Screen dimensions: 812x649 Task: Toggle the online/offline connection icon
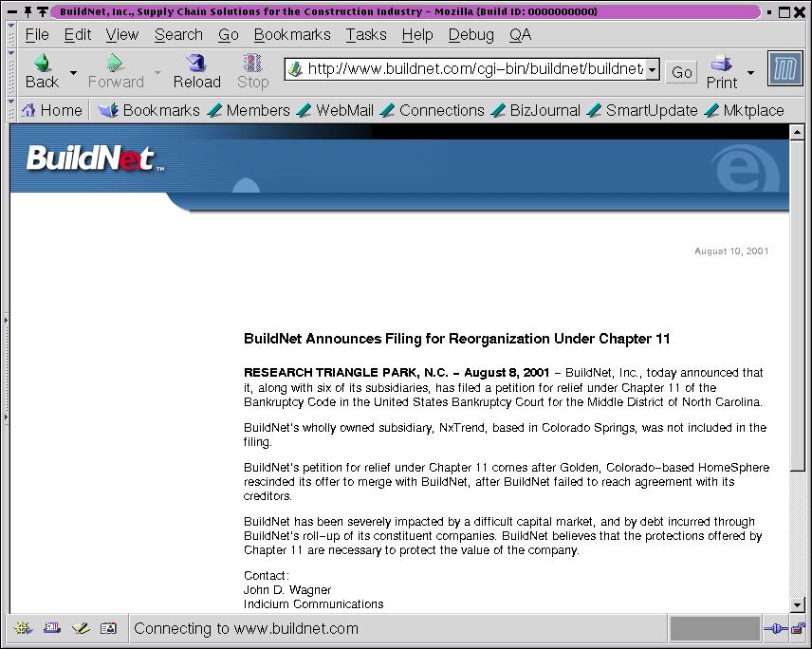(x=775, y=628)
